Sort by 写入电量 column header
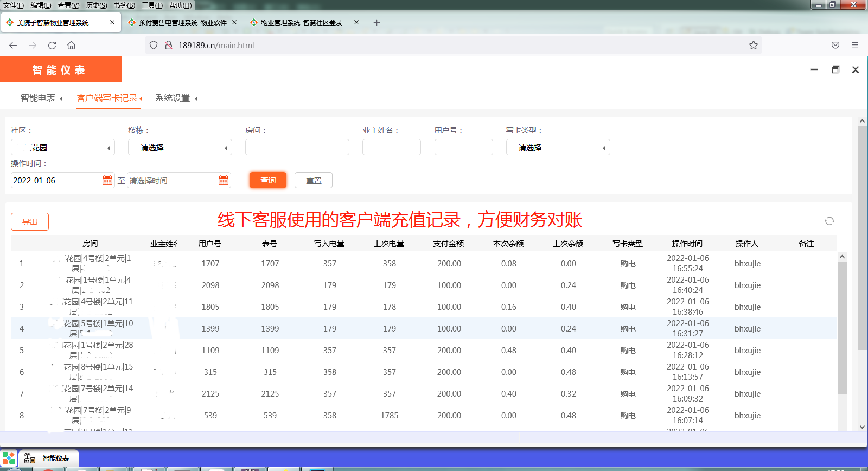Viewport: 868px width, 471px height. point(329,244)
